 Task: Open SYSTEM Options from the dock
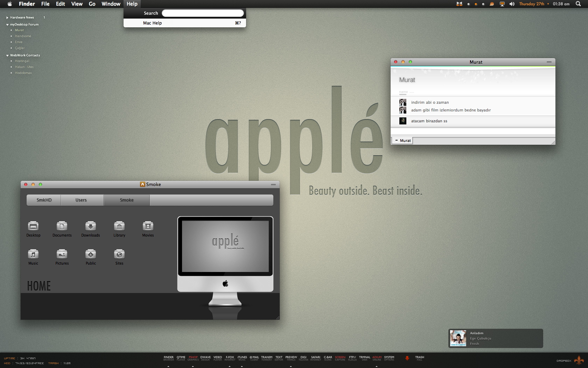389,358
